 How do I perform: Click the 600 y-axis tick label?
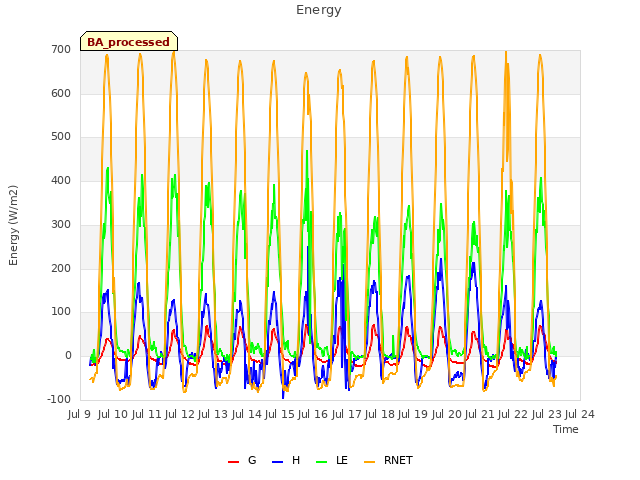point(61,93)
